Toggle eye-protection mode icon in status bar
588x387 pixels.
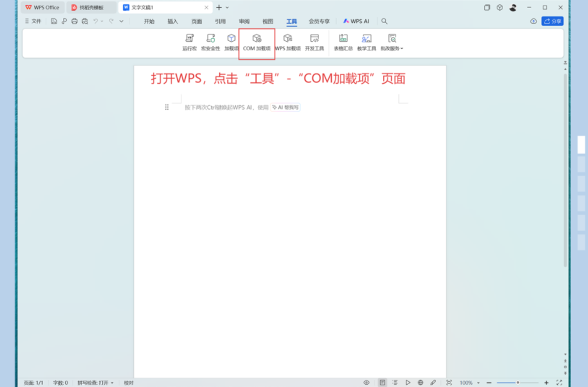tap(367, 382)
